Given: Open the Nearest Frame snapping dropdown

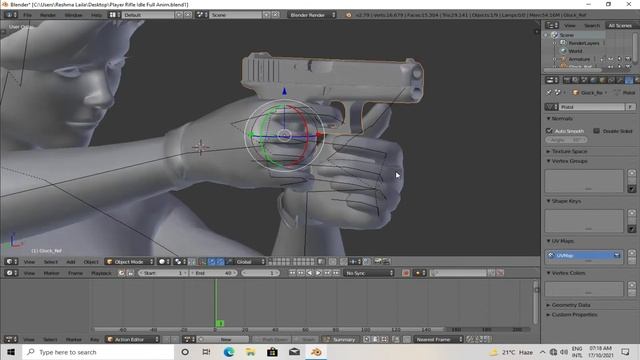Looking at the screenshot, I should pos(438,340).
